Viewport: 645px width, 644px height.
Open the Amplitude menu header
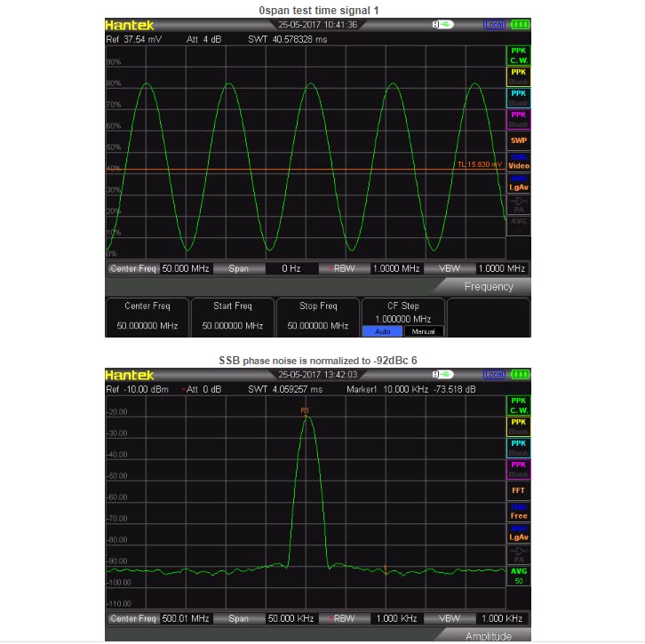[489, 636]
